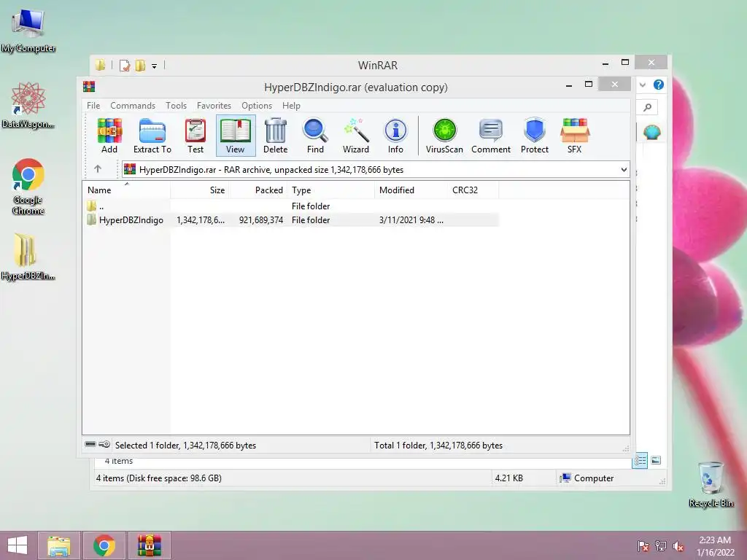Open the Options menu
Screen dimensions: 747x560
coord(256,105)
